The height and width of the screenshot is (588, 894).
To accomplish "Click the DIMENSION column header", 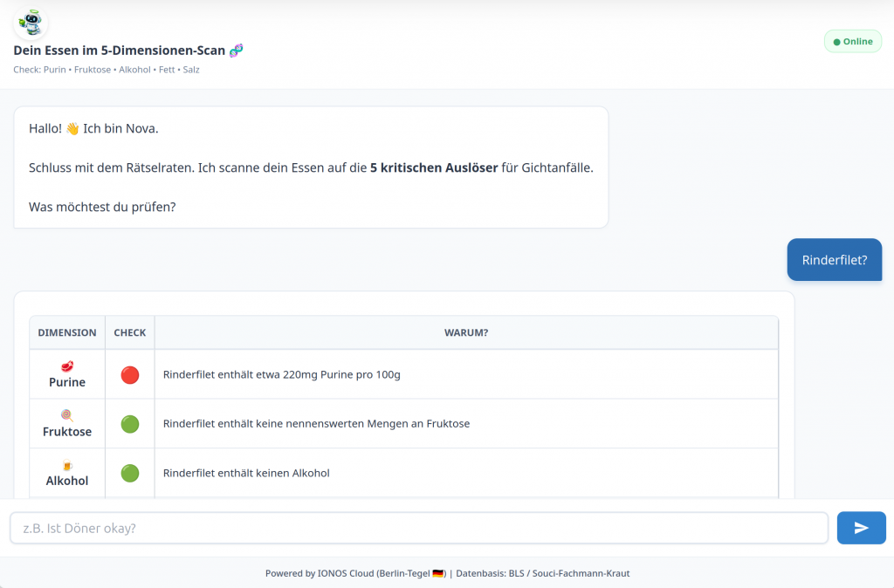I will point(67,332).
